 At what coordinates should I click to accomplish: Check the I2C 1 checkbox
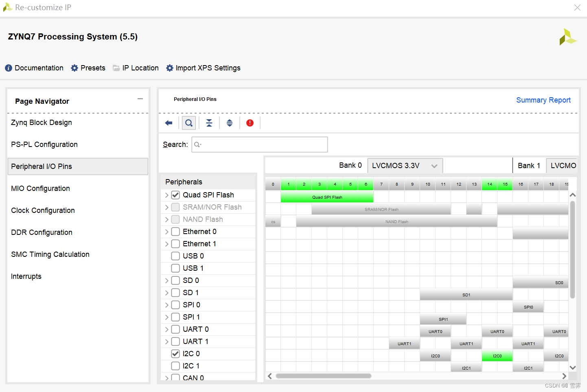[x=175, y=366]
